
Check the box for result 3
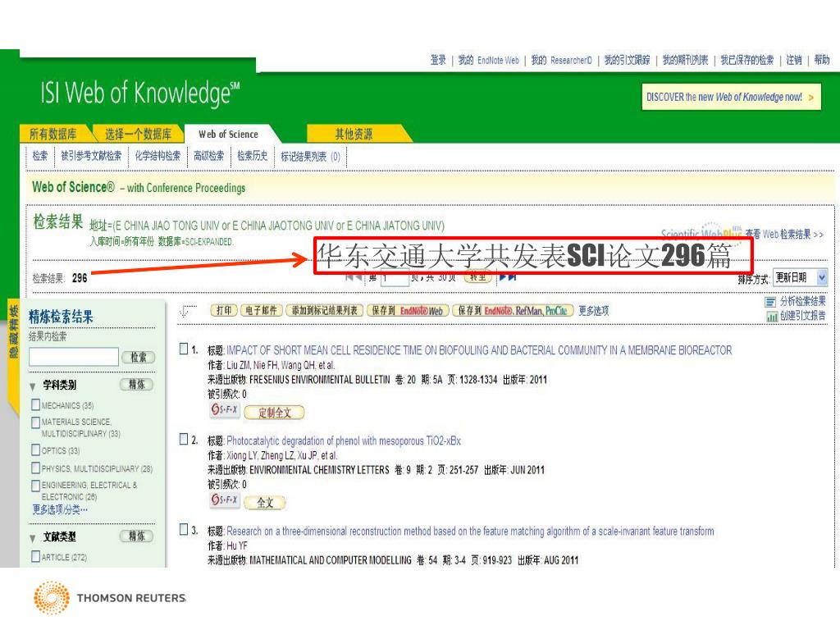point(184,529)
